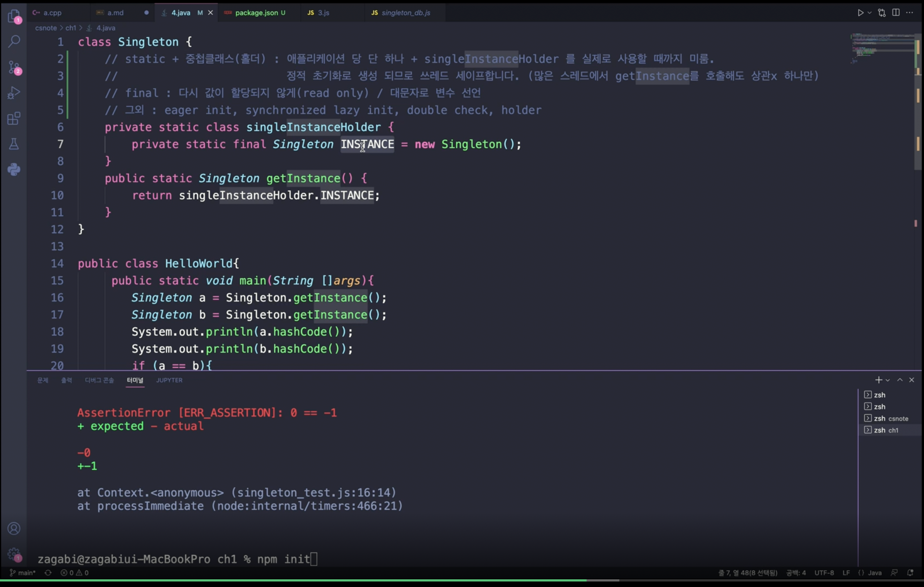The height and width of the screenshot is (587, 924).
Task: Open the notifications bell icon
Action: 910,573
